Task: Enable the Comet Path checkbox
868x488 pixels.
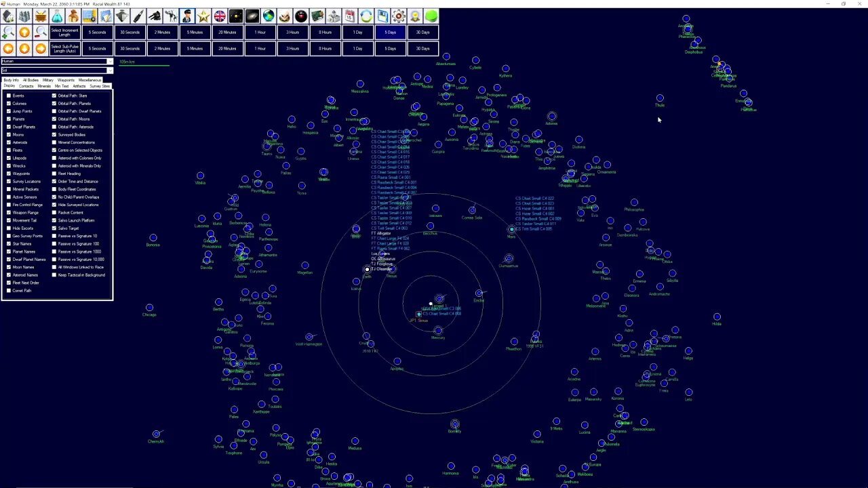Action: (x=9, y=291)
